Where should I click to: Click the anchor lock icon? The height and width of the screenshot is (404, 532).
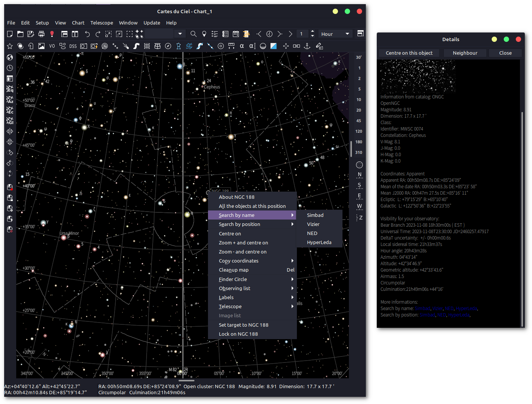[307, 46]
